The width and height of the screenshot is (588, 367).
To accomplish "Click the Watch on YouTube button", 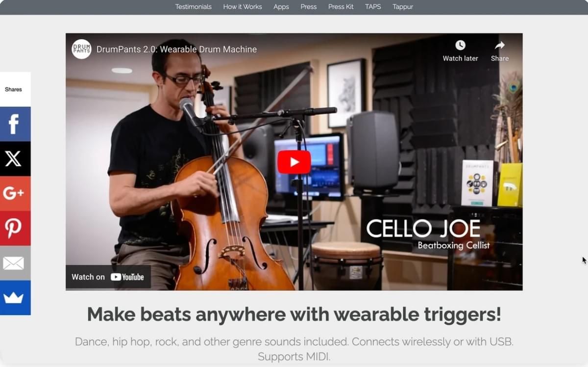I will [108, 277].
